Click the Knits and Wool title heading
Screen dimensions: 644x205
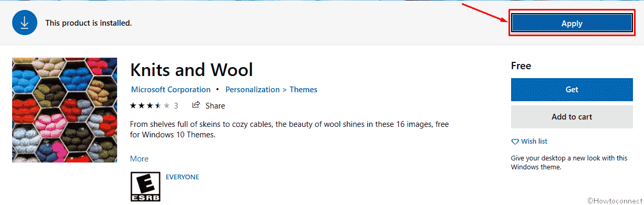tap(191, 69)
